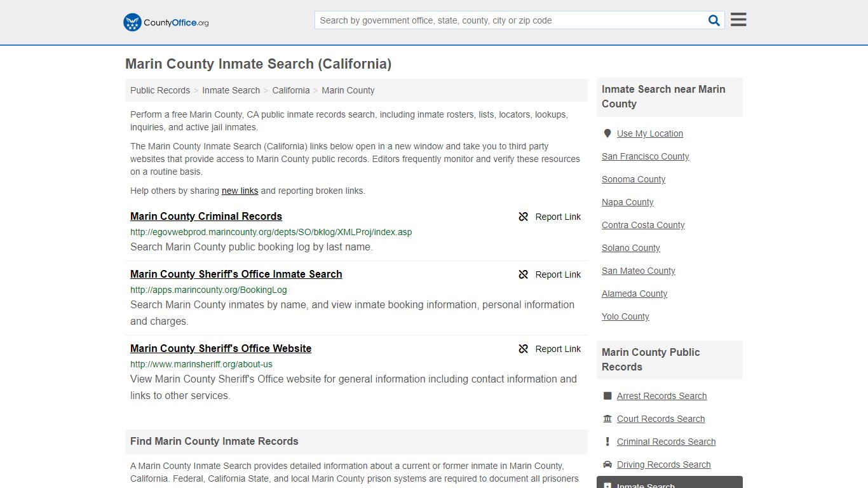Open the apps.marincounty.org/BookingLog URL

click(x=208, y=290)
